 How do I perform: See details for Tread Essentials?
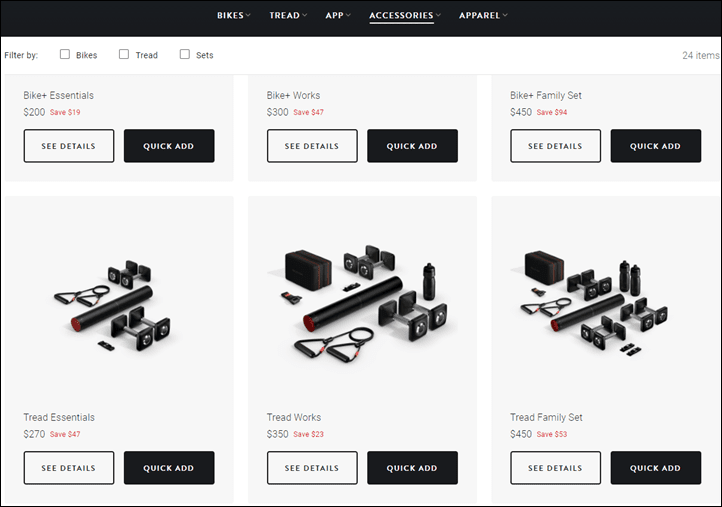pyautogui.click(x=69, y=468)
